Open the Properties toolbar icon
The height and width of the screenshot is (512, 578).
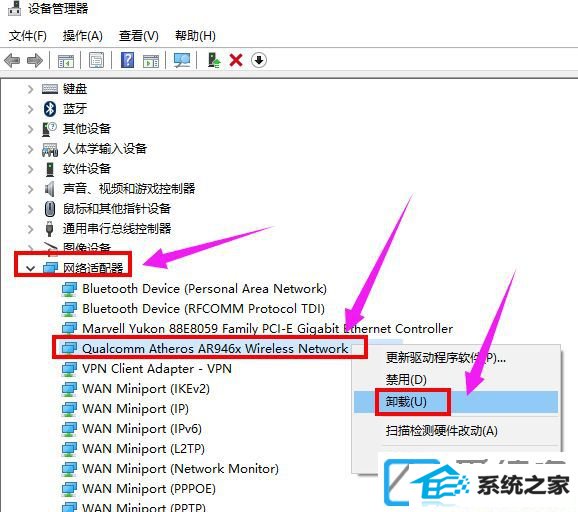pos(97,60)
